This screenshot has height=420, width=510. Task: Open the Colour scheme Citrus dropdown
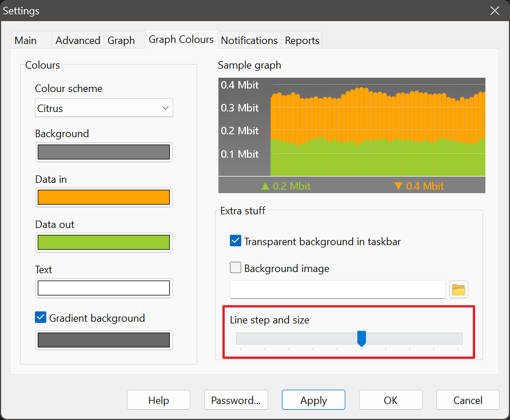click(x=103, y=108)
